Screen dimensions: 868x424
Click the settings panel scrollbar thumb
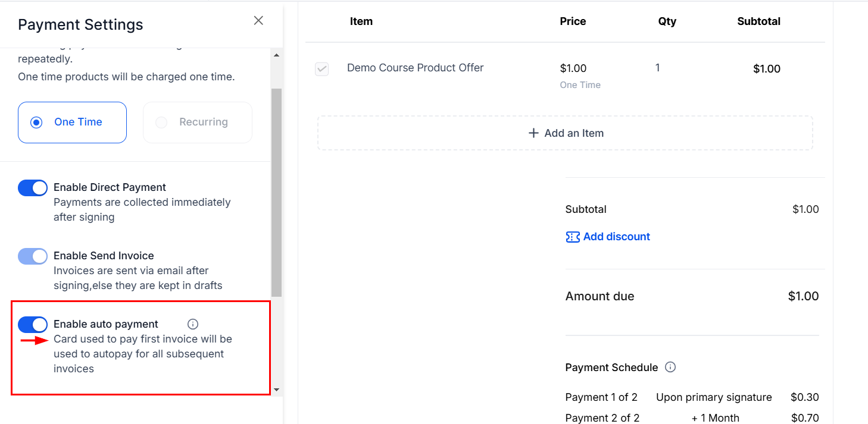[x=276, y=193]
